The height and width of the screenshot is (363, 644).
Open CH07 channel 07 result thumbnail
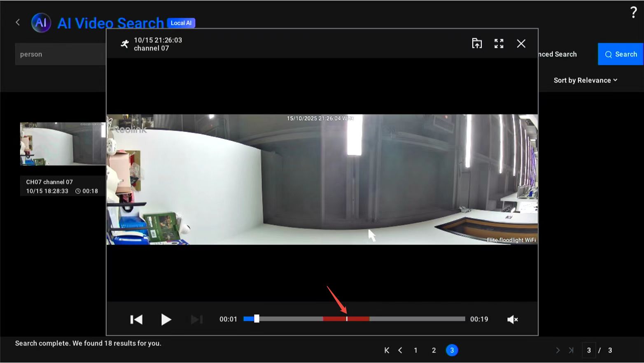[63, 144]
